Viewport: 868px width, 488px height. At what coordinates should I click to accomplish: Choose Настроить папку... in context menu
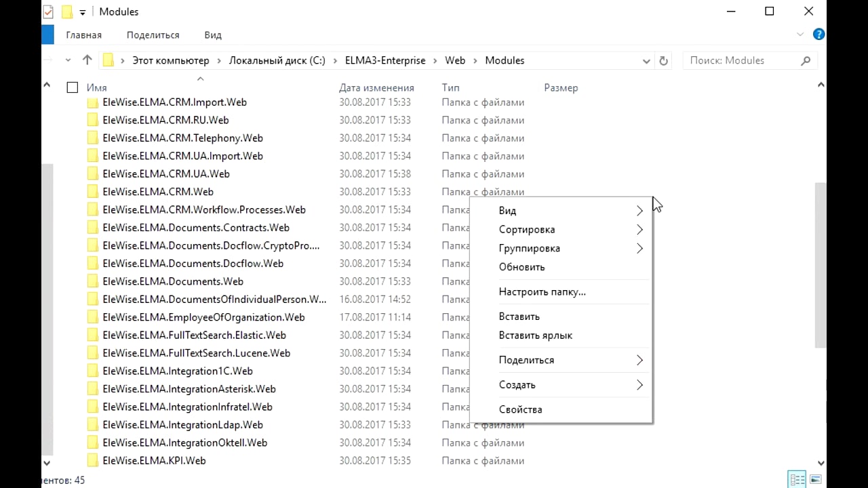pyautogui.click(x=561, y=292)
